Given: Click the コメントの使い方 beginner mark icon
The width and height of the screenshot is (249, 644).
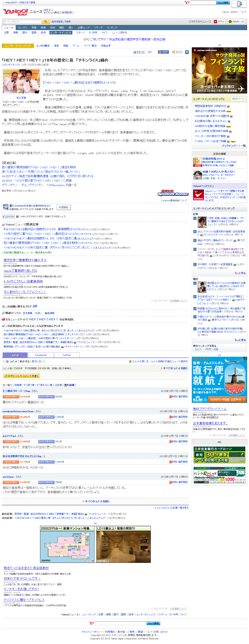Looking at the screenshot, I should coord(130,362).
